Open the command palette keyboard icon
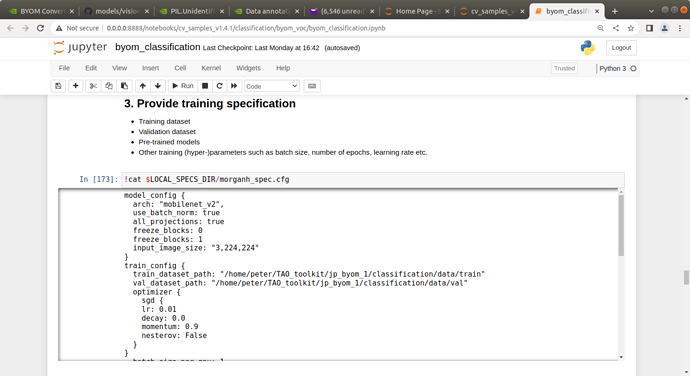The width and height of the screenshot is (690, 376). [x=312, y=86]
